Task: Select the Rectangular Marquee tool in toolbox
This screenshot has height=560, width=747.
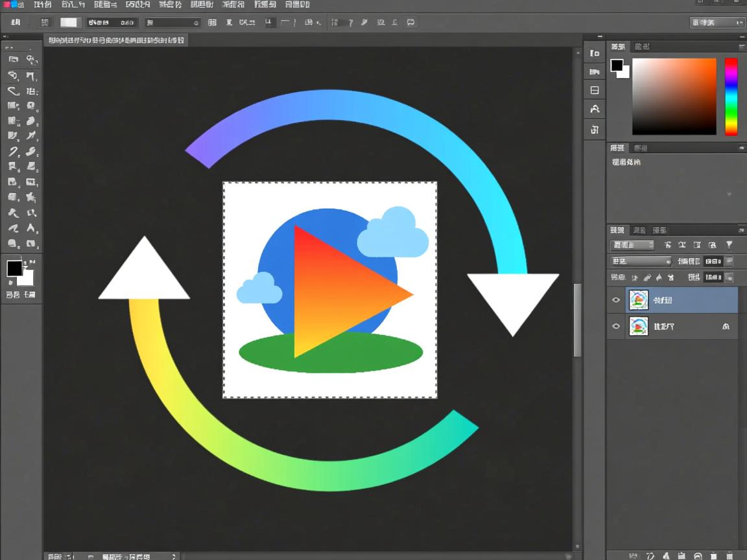Action: point(13,60)
